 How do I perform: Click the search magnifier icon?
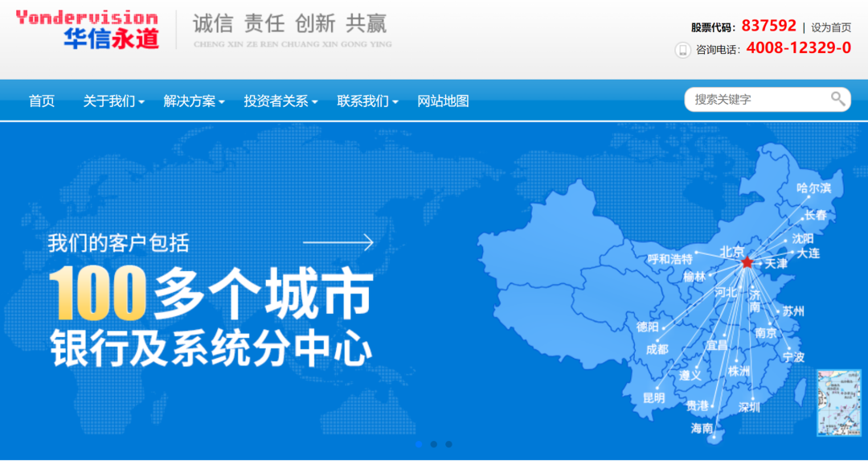(x=837, y=99)
